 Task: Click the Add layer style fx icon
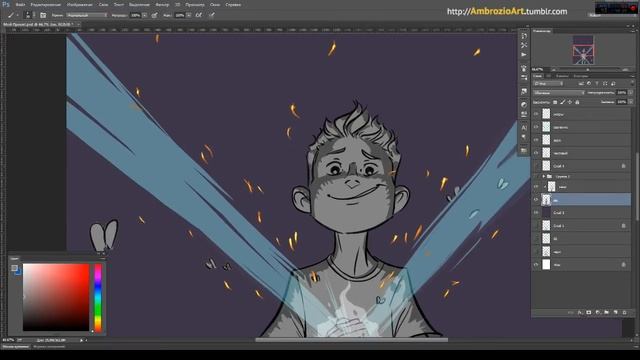pyautogui.click(x=580, y=313)
